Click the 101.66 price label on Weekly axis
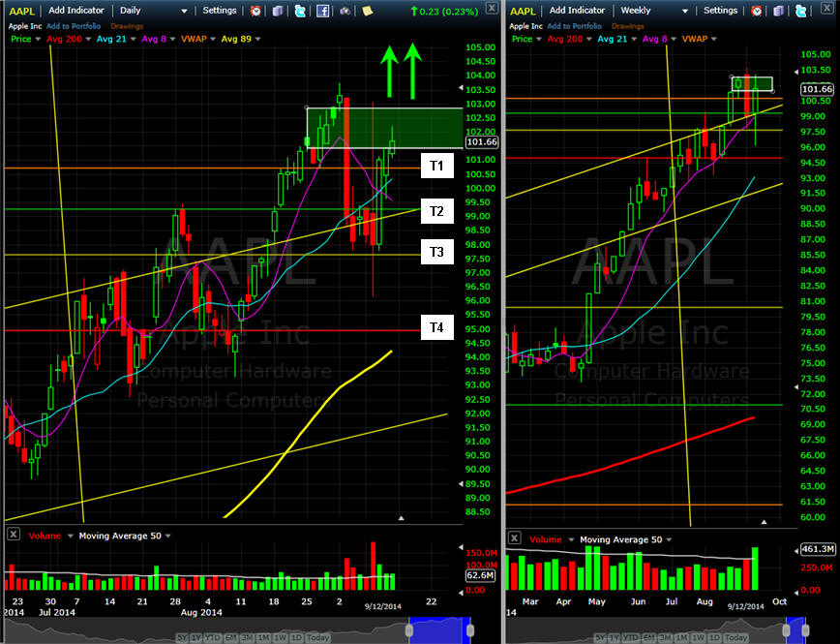This screenshot has height=644, width=840. coord(817,89)
